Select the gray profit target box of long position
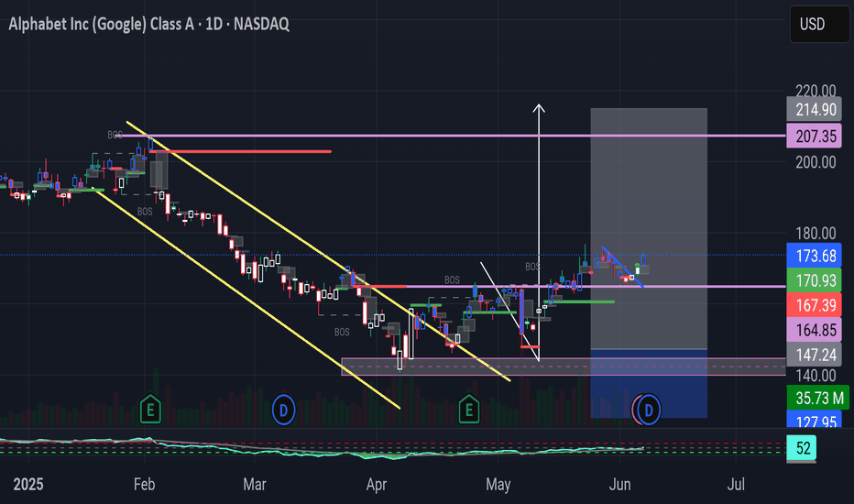 pyautogui.click(x=649, y=228)
